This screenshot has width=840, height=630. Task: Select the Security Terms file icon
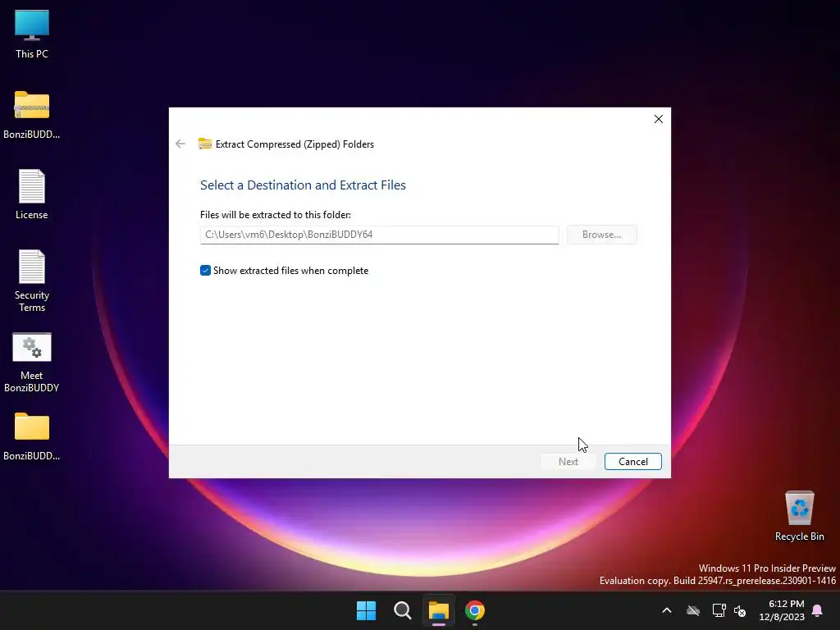(x=32, y=281)
